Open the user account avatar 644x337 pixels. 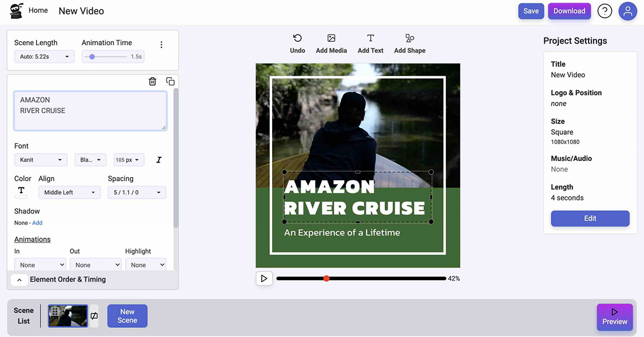627,11
